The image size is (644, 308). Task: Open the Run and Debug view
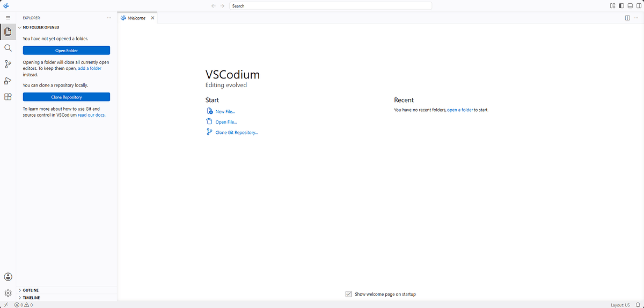[8, 81]
